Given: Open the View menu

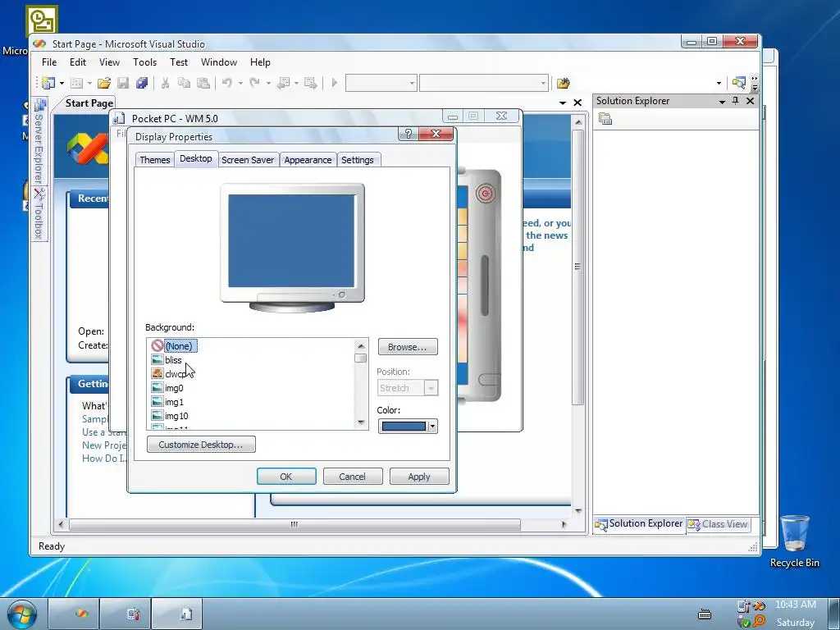Looking at the screenshot, I should (109, 62).
